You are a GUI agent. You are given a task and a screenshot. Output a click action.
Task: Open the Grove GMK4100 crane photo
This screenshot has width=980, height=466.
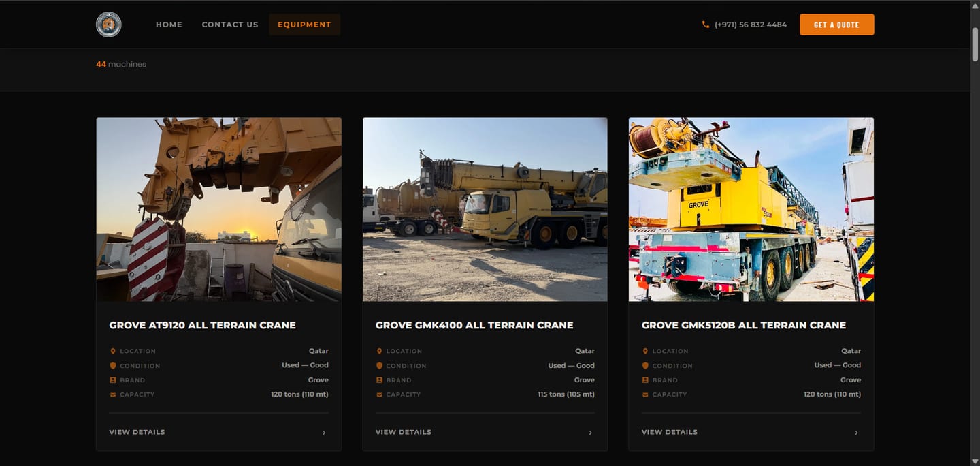[485, 209]
